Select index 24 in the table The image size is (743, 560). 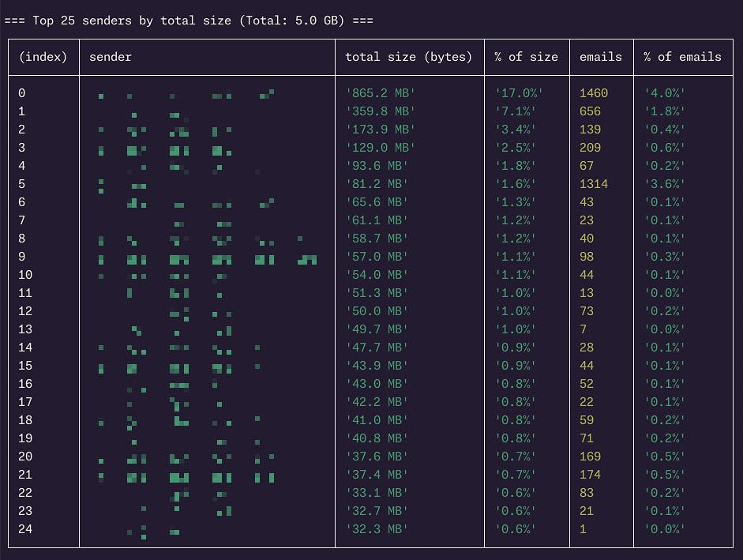[25, 529]
